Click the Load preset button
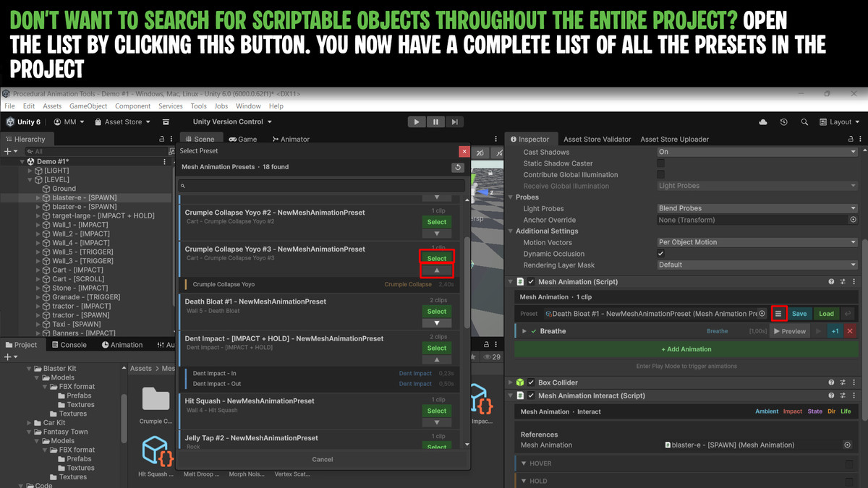 coord(826,314)
